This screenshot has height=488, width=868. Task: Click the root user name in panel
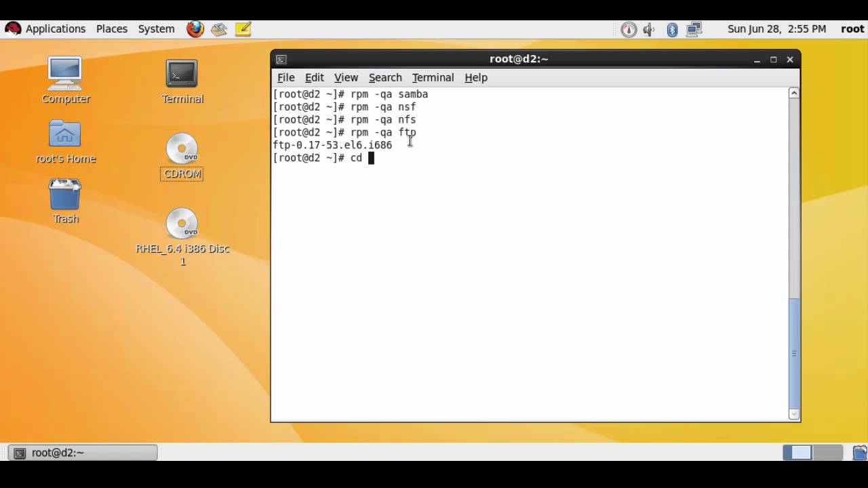[x=852, y=28]
